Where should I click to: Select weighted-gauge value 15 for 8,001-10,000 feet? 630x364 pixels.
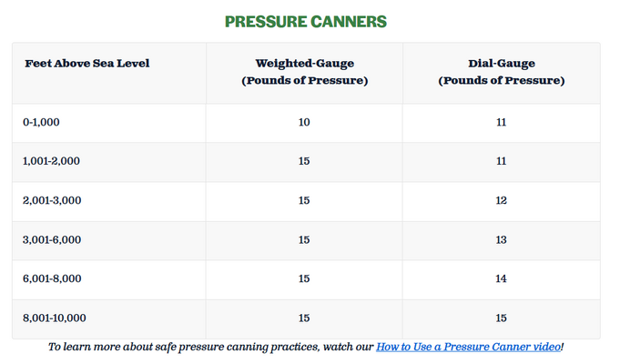pos(304,318)
